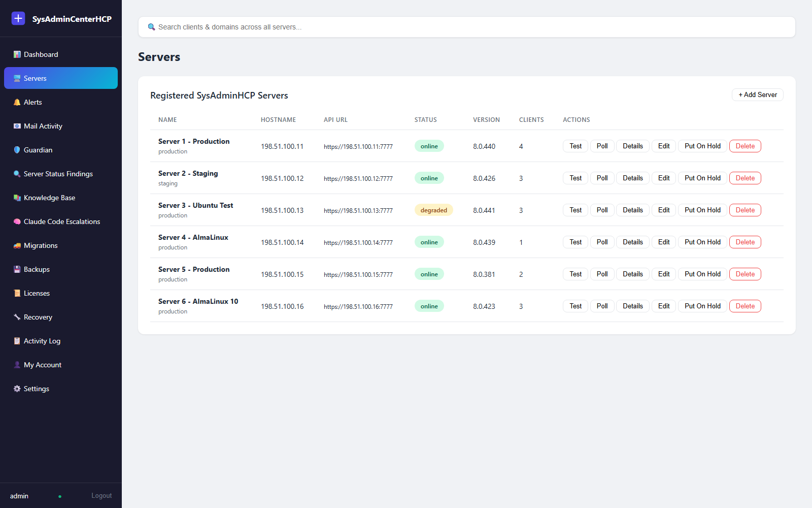The image size is (812, 508).
Task: Poll Server 4 - AlmaLinux
Action: 602,242
